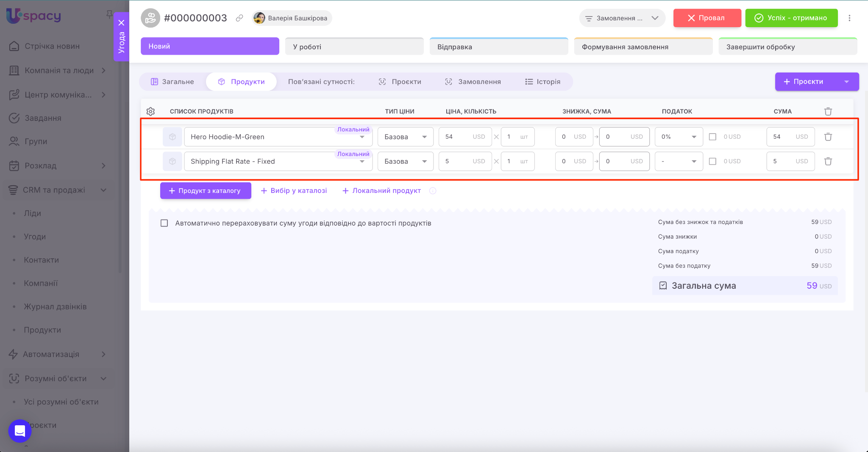This screenshot has height=452, width=868.
Task: Select the Відправка pipeline stage
Action: point(498,47)
